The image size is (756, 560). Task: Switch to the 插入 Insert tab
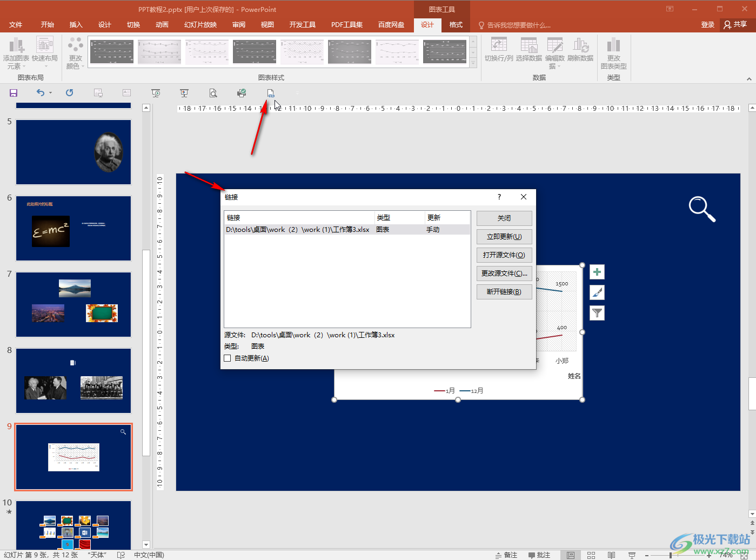76,25
